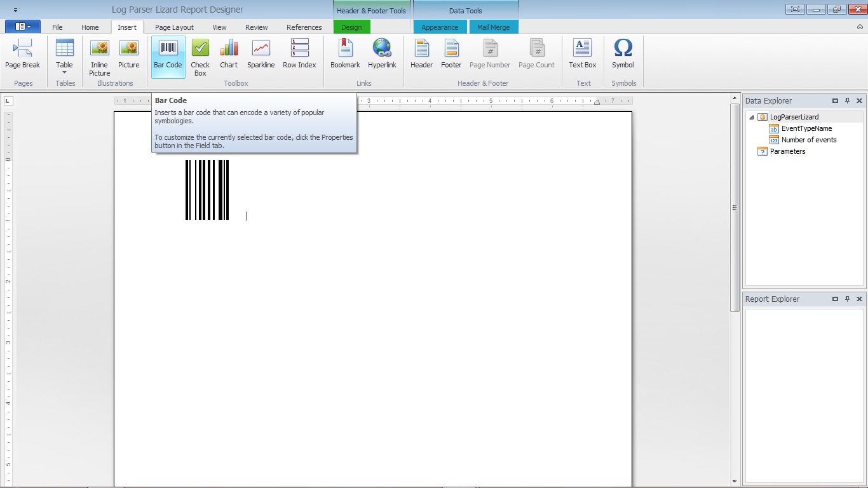The height and width of the screenshot is (488, 868).
Task: Switch to the green Design tab
Action: coord(351,27)
